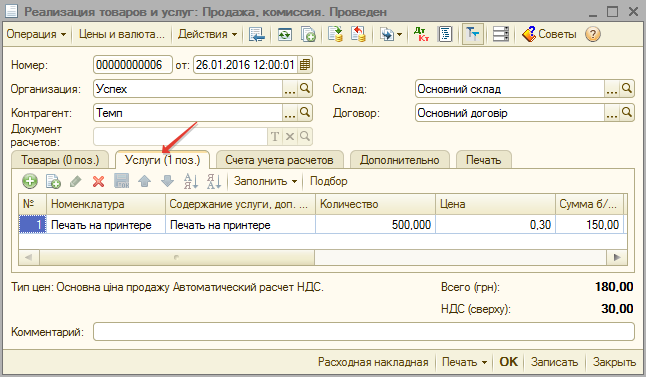Image resolution: width=646 pixels, height=377 pixels.
Task: Click the move row down arrow icon
Action: [x=167, y=181]
